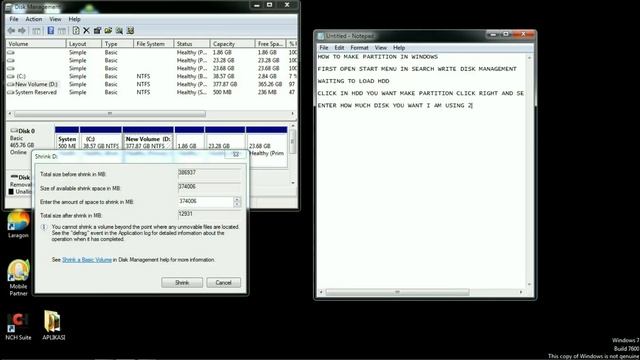This screenshot has width=640, height=360.
Task: Click the line 'HOW TO MAKE PARTITION IN WINDOWS'
Action: pos(378,57)
